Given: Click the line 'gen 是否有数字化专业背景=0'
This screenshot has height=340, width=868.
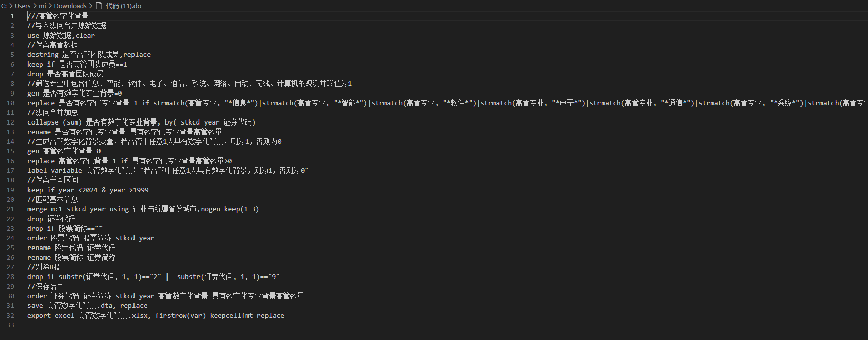Looking at the screenshot, I should pos(75,93).
